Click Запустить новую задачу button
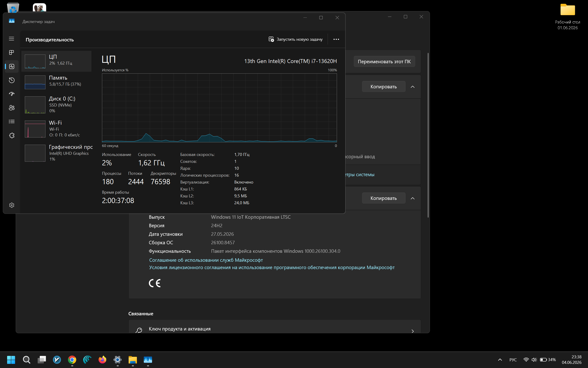 click(295, 39)
